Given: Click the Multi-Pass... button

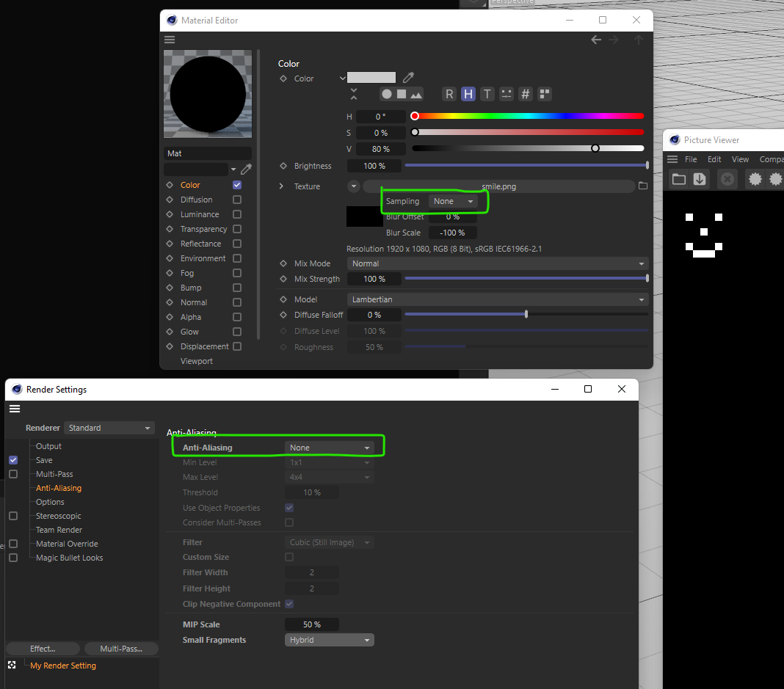Looking at the screenshot, I should pos(121,648).
